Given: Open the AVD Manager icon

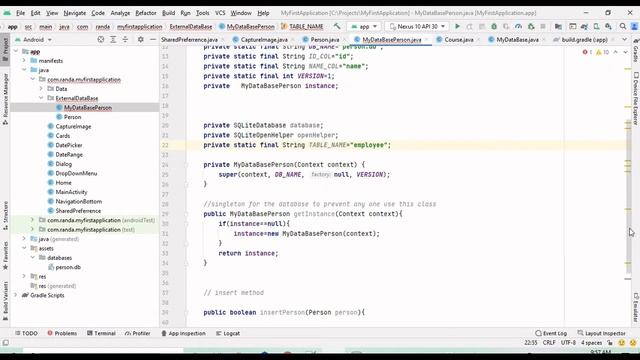Looking at the screenshot, I should point(596,26).
